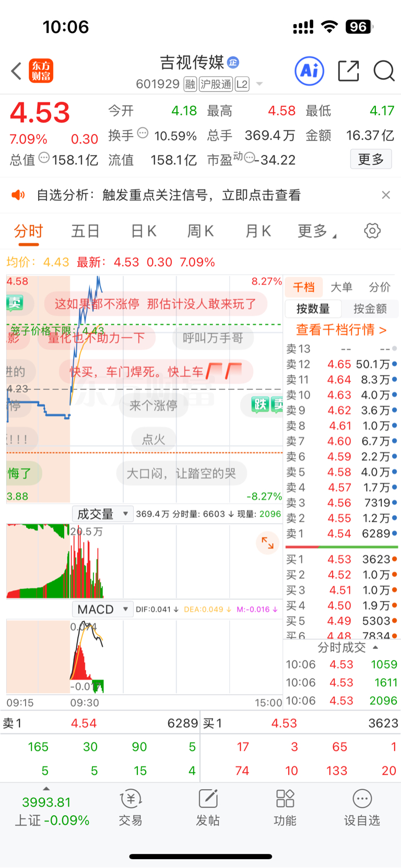The height and width of the screenshot is (868, 401).
Task: Tap the 呼叫万手哥 comment bubble
Action: point(213,338)
